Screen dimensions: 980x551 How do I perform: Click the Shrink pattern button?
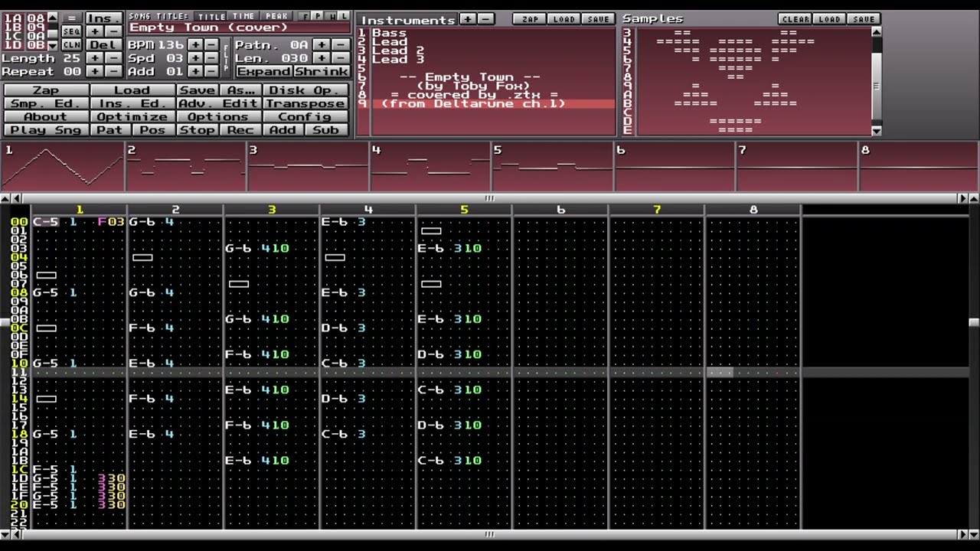tap(322, 71)
